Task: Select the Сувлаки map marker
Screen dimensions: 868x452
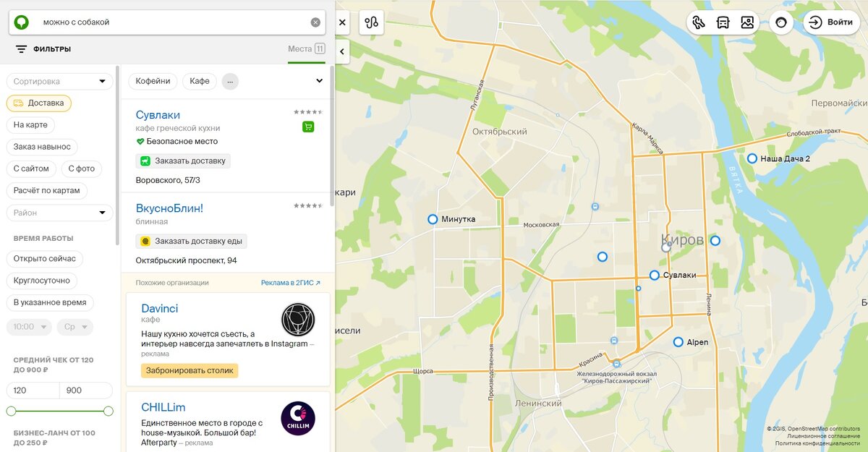Action: [x=655, y=276]
